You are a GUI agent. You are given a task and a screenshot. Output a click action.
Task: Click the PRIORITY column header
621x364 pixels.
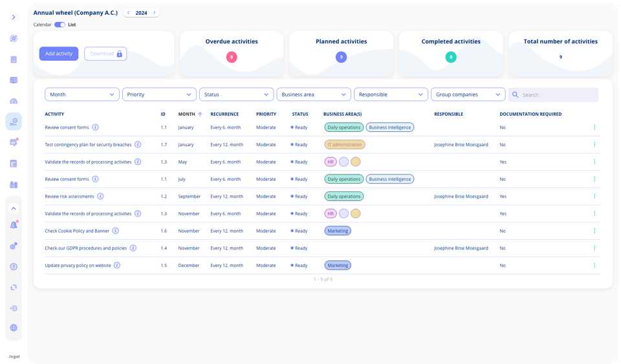coord(266,114)
